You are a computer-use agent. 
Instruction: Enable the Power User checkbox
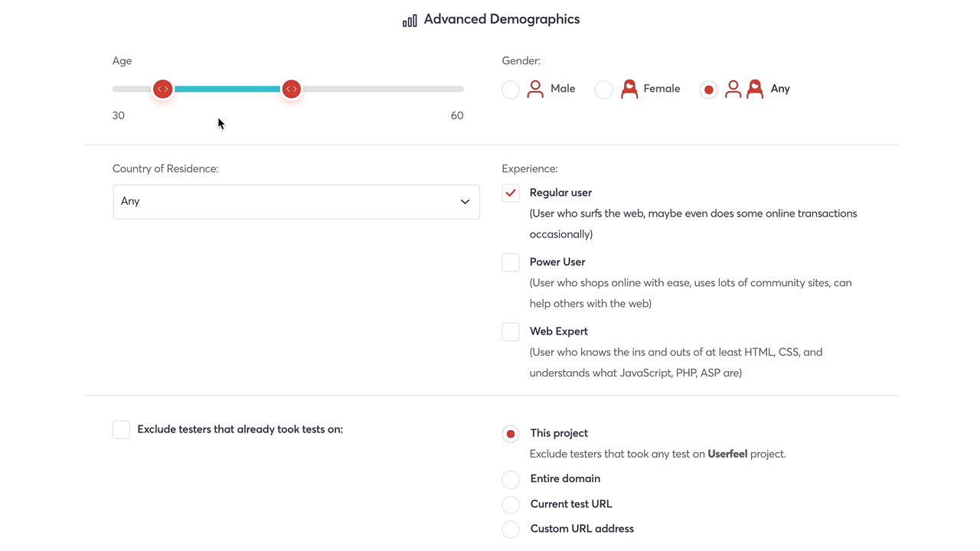pos(511,262)
